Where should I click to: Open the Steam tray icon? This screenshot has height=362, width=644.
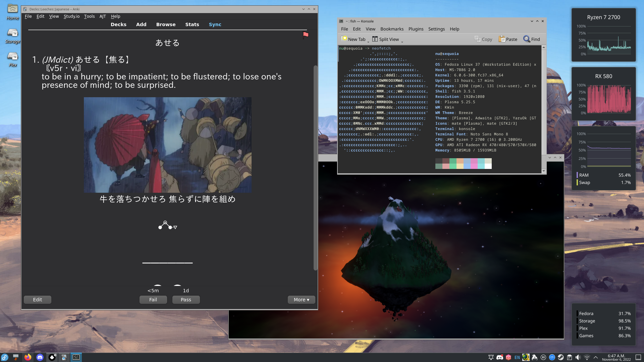[560, 357]
